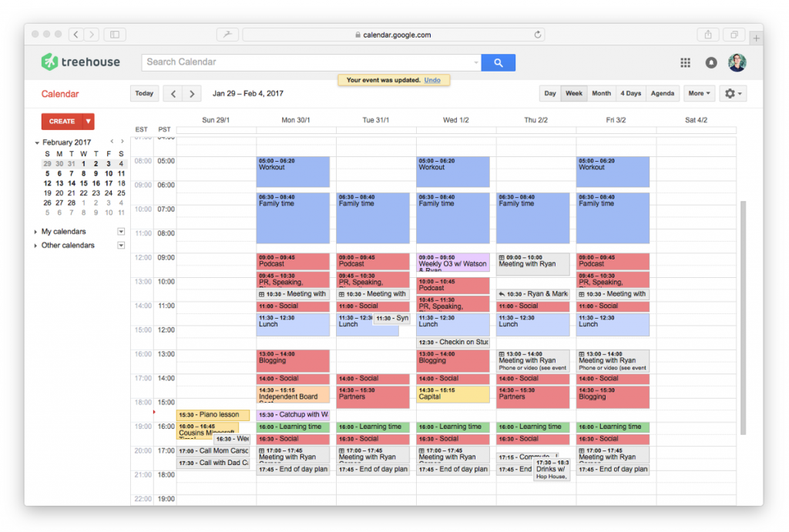Viewport: 789px width, 532px height.
Task: Switch to Agenda view
Action: pyautogui.click(x=662, y=94)
